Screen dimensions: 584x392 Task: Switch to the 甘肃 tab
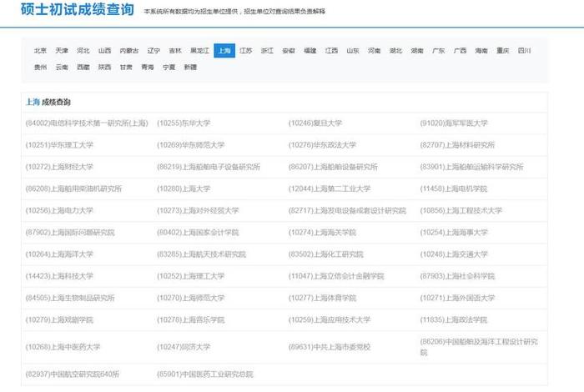[x=126, y=68]
